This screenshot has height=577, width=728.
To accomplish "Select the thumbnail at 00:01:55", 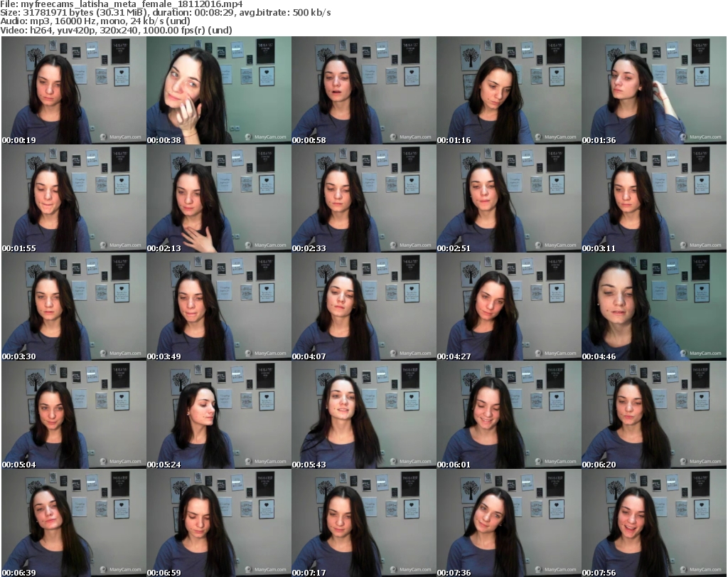I will 74,198.
